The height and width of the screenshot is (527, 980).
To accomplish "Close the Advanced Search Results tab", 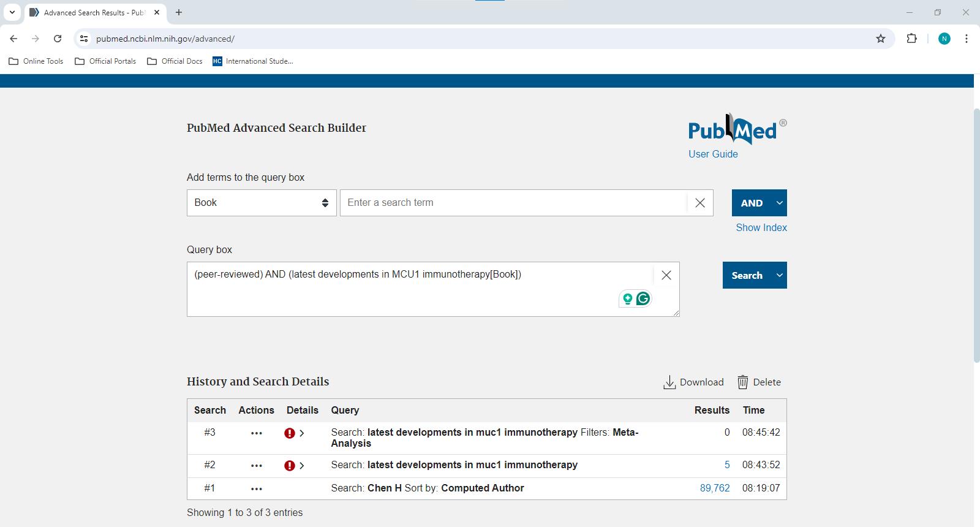I will point(157,12).
